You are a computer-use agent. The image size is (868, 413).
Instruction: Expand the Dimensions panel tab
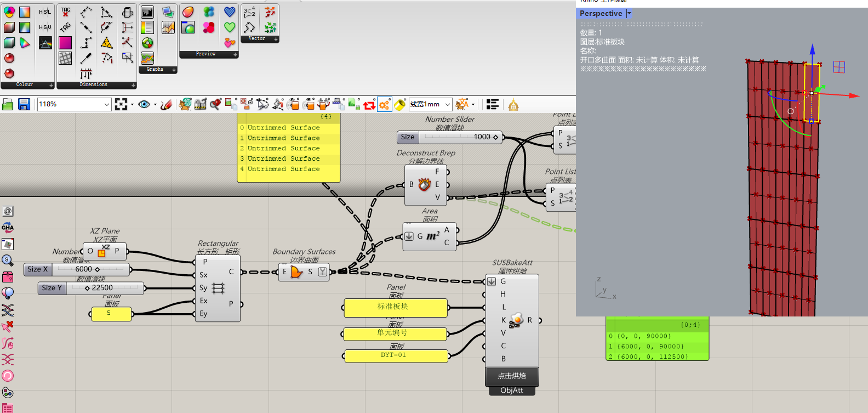click(x=96, y=85)
